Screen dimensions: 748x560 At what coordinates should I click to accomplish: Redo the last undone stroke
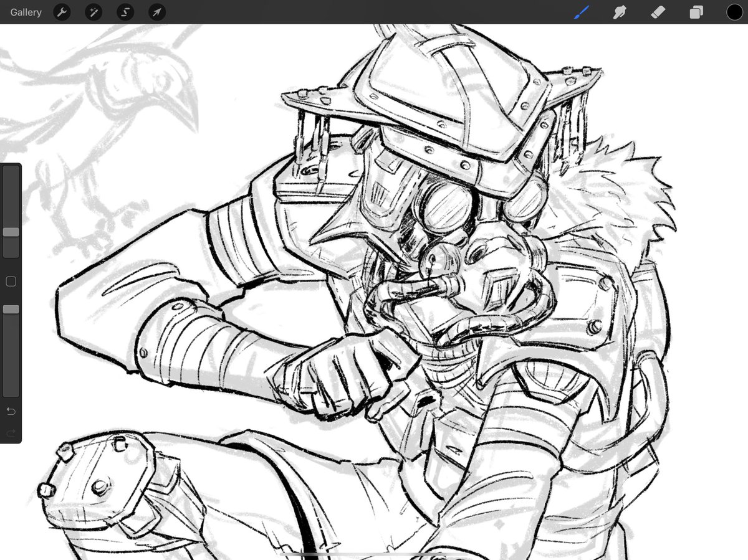(11, 432)
